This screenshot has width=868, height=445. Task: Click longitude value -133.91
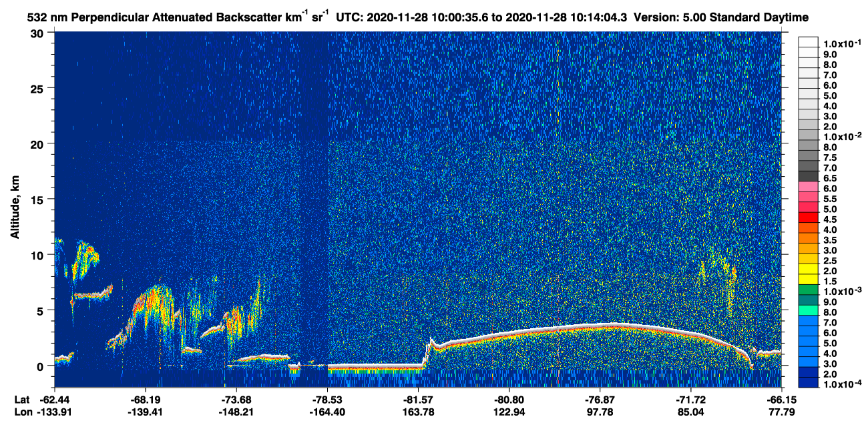click(54, 412)
